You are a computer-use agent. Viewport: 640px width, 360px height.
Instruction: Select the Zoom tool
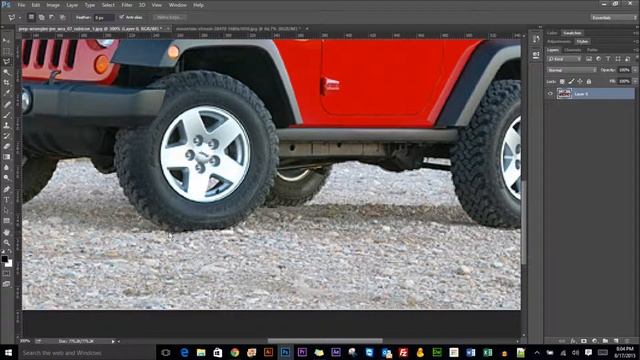7,243
